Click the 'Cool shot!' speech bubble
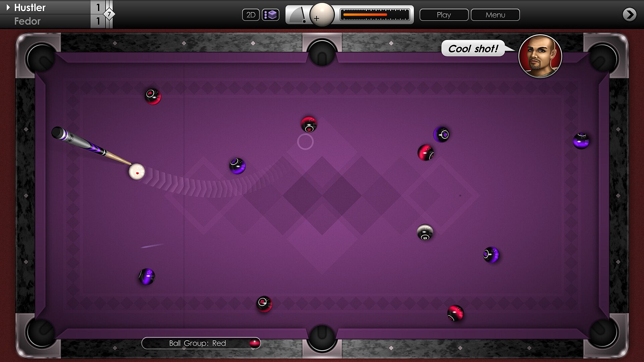The image size is (644, 362). pos(473,49)
